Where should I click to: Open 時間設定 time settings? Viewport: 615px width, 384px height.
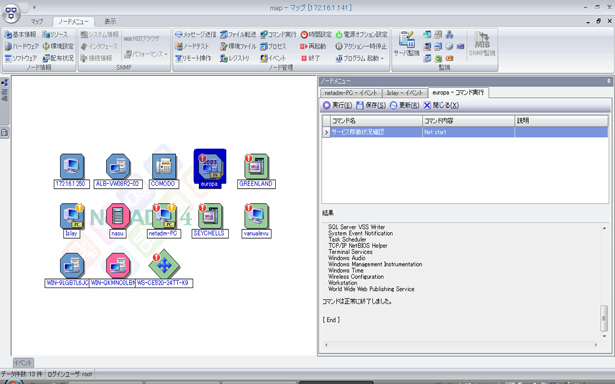click(316, 35)
